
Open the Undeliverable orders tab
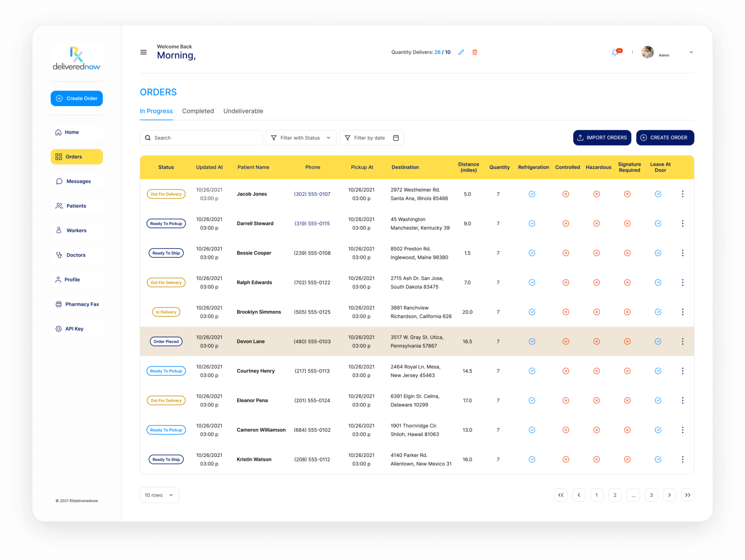(x=243, y=111)
